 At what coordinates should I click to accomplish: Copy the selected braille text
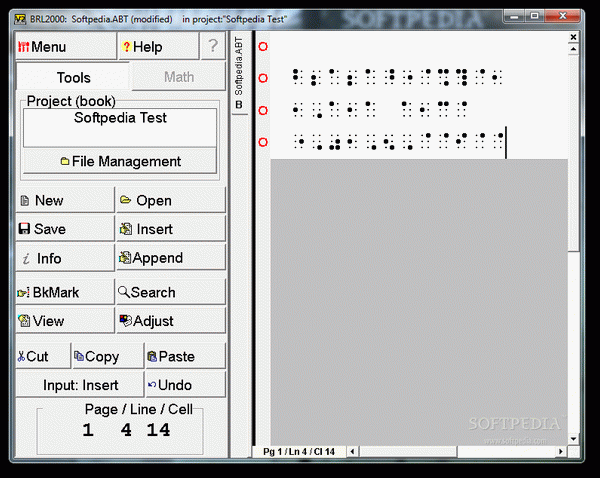point(108,356)
